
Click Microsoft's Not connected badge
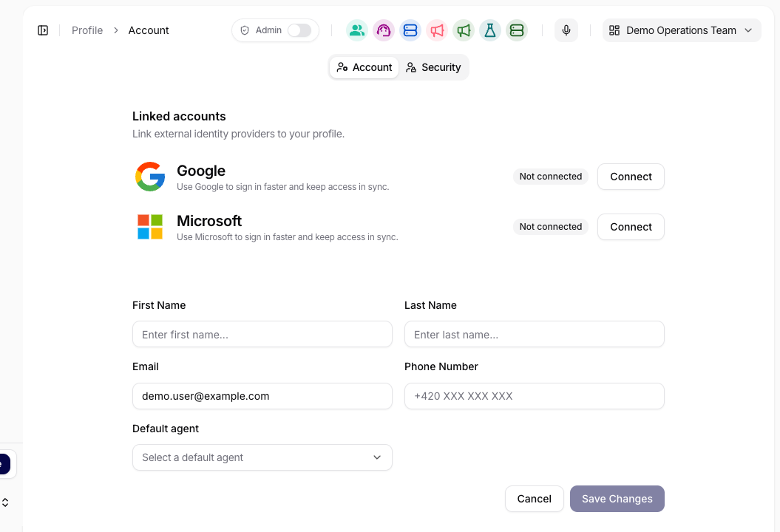[x=551, y=227]
